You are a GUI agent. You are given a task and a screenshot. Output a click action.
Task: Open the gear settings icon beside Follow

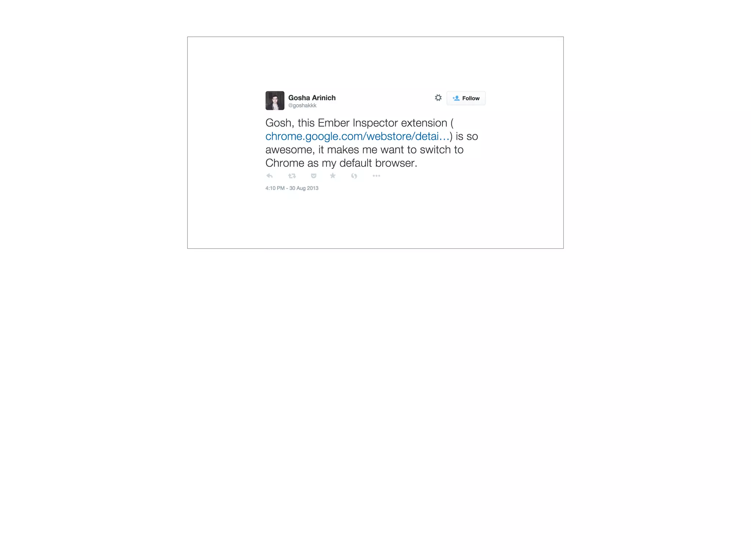(x=438, y=98)
